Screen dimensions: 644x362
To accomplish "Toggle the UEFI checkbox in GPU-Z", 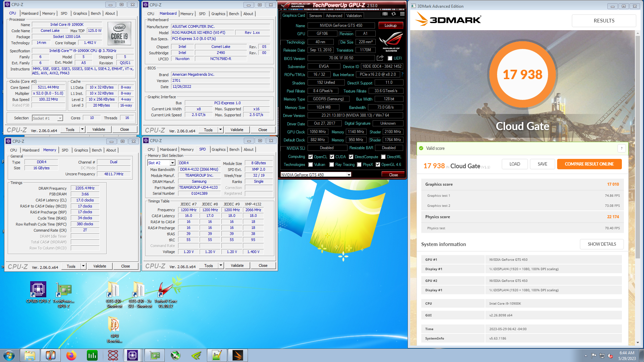I will 390,58.
